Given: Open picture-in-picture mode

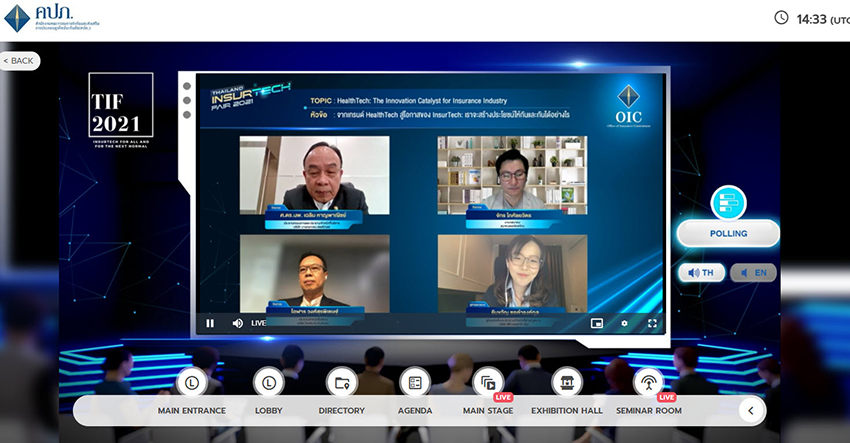Looking at the screenshot, I should click(x=597, y=323).
